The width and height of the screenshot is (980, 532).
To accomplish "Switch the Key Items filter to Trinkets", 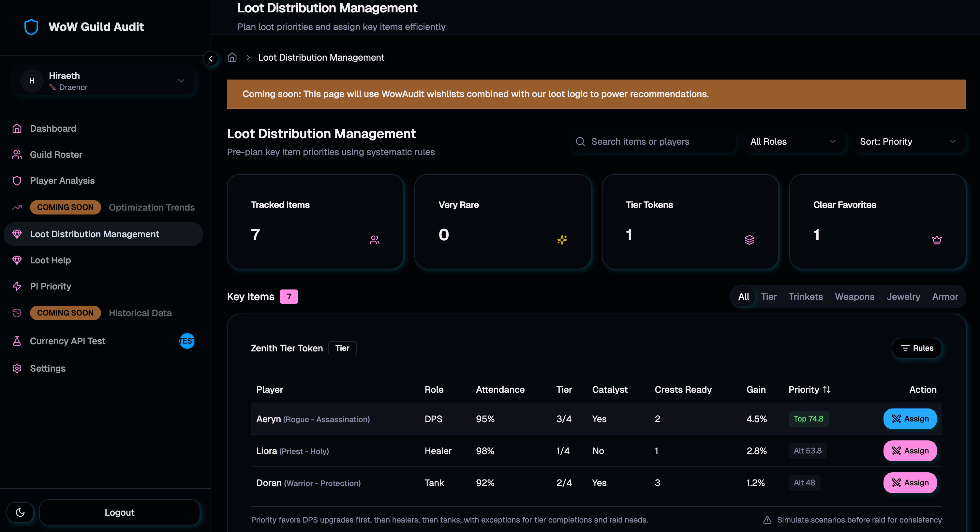I will pyautogui.click(x=805, y=297).
